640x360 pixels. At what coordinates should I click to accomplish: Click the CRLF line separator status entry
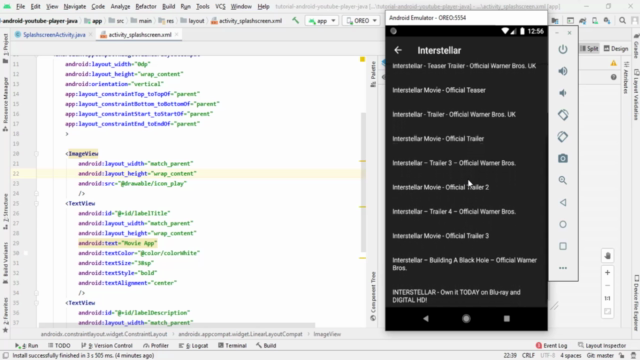tap(528, 356)
